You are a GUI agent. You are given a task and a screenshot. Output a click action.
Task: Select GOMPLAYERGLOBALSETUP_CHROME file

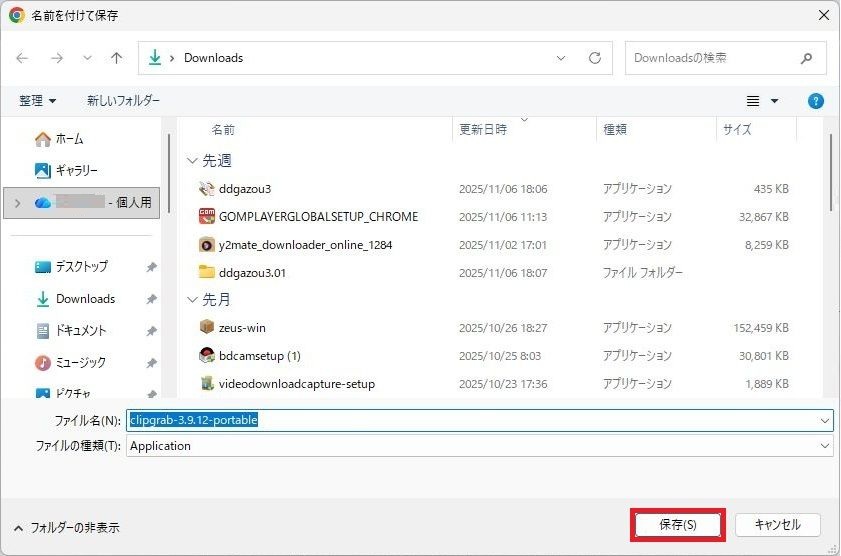click(317, 216)
